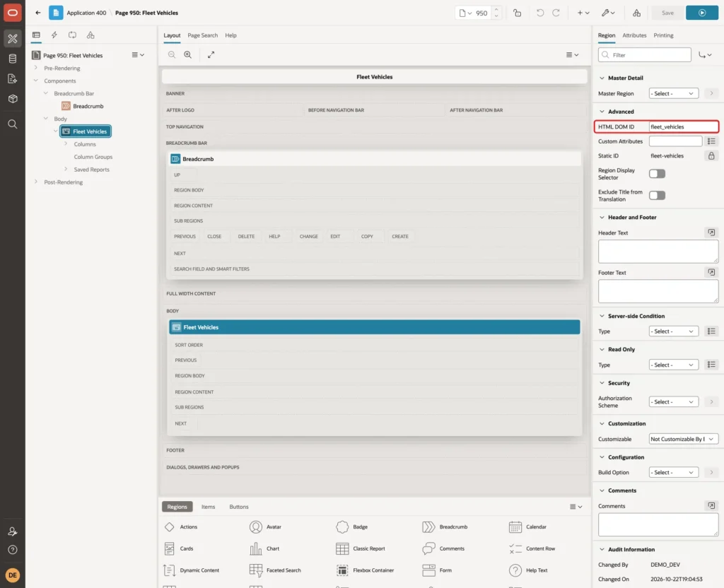Screen dimensions: 724x588
Task: Open SQL Workshop database icon in sidebar
Action: [13, 59]
